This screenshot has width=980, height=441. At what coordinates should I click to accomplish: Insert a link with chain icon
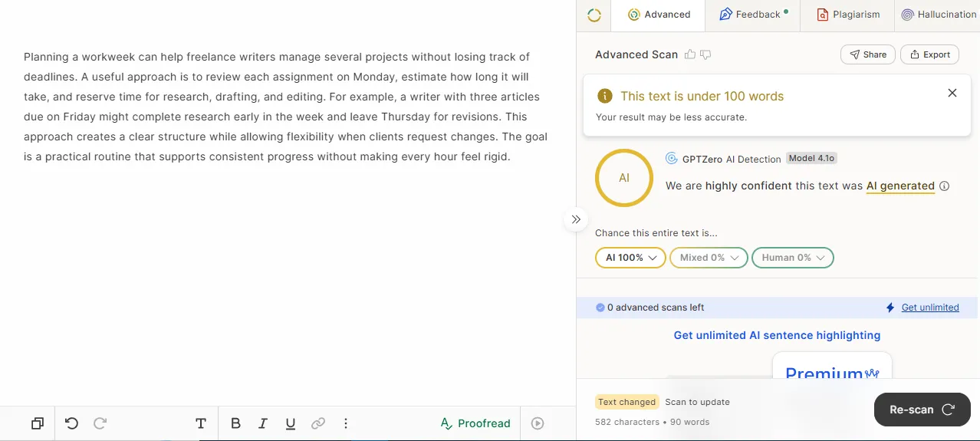[x=318, y=423]
